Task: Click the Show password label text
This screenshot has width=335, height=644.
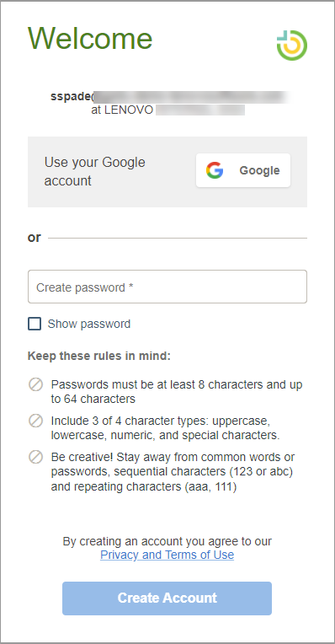Action: coord(89,324)
